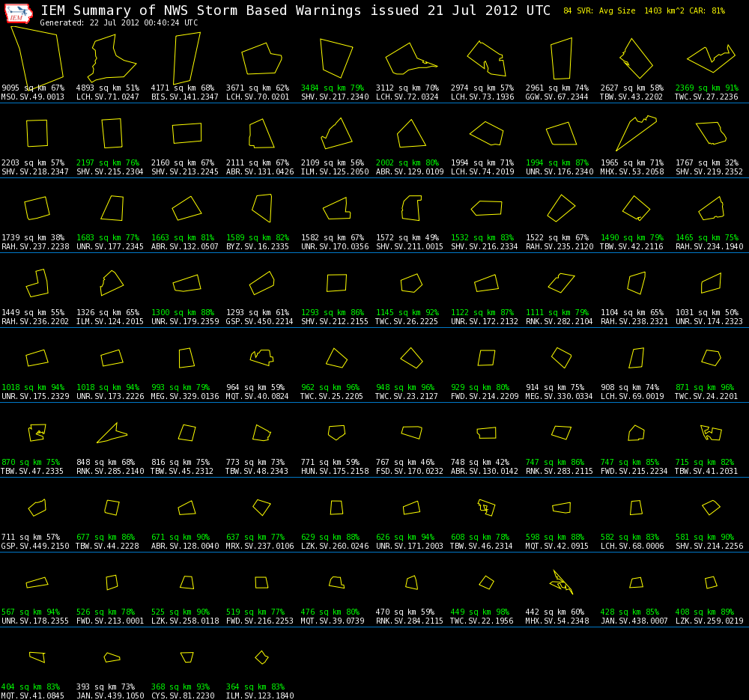This screenshot has width=749, height=700.
Task: Select the ILM.SV.125.2050 warning polygon
Action: point(336,135)
